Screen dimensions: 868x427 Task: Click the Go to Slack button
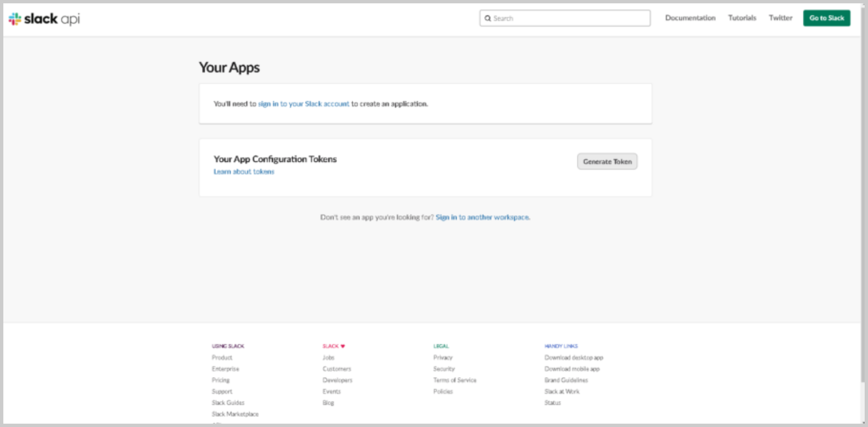coord(826,18)
